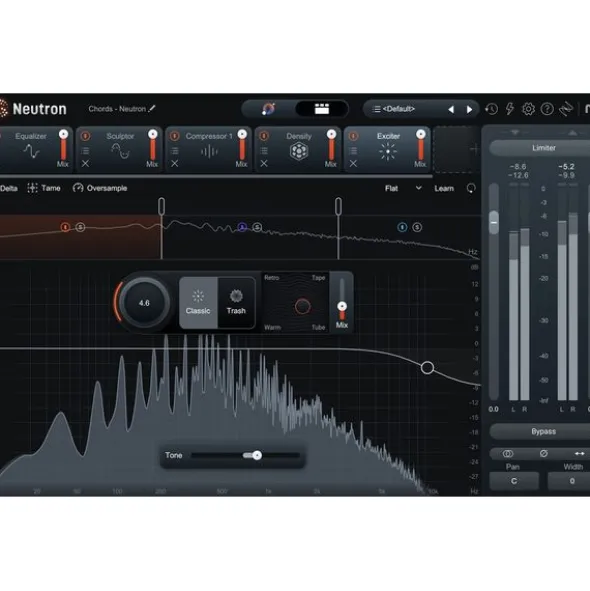This screenshot has height=591, width=590.
Task: Click the second crossover handle
Action: point(338,206)
